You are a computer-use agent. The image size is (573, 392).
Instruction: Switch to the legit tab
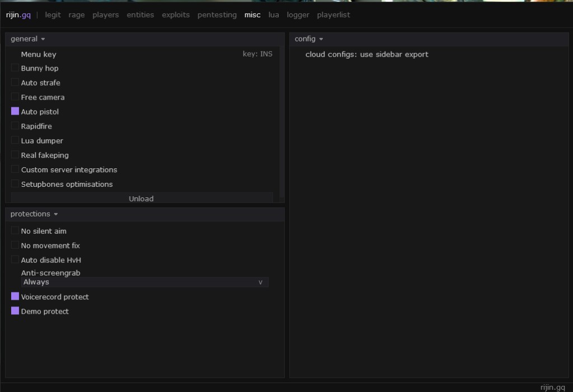click(x=53, y=15)
